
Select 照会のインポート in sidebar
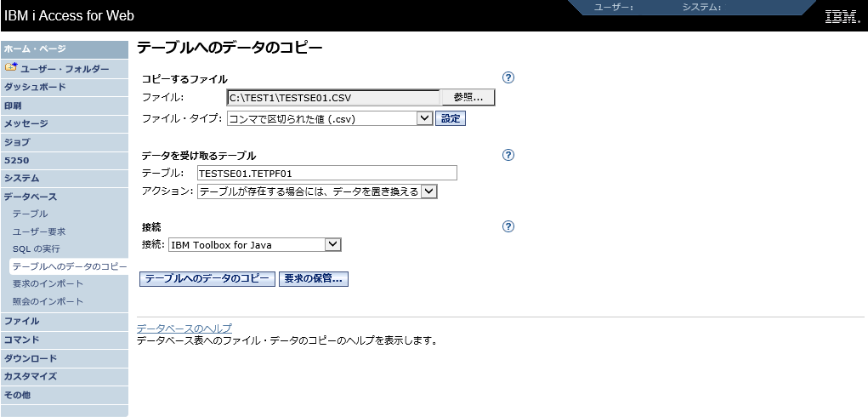pos(48,302)
